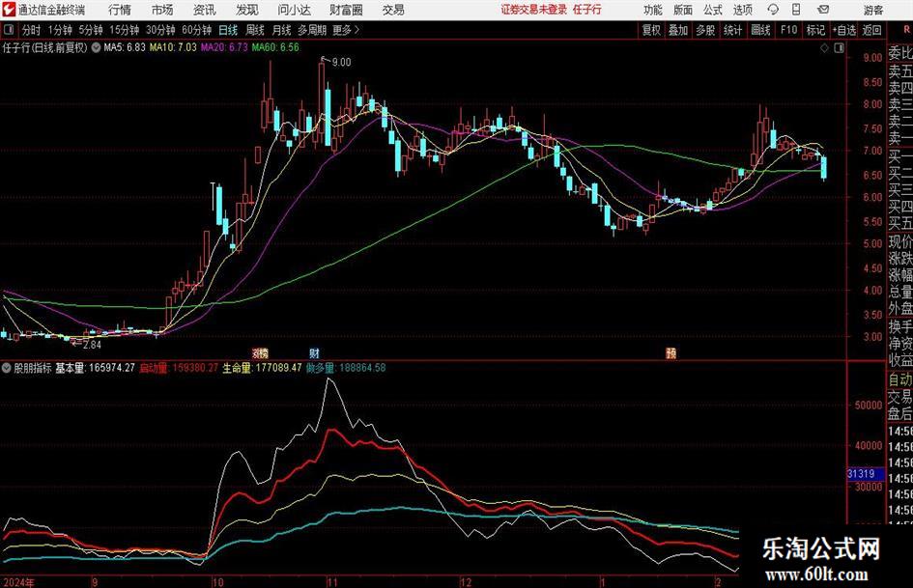Click the red R icon at top right
This screenshot has width=913, height=588.
point(906,30)
